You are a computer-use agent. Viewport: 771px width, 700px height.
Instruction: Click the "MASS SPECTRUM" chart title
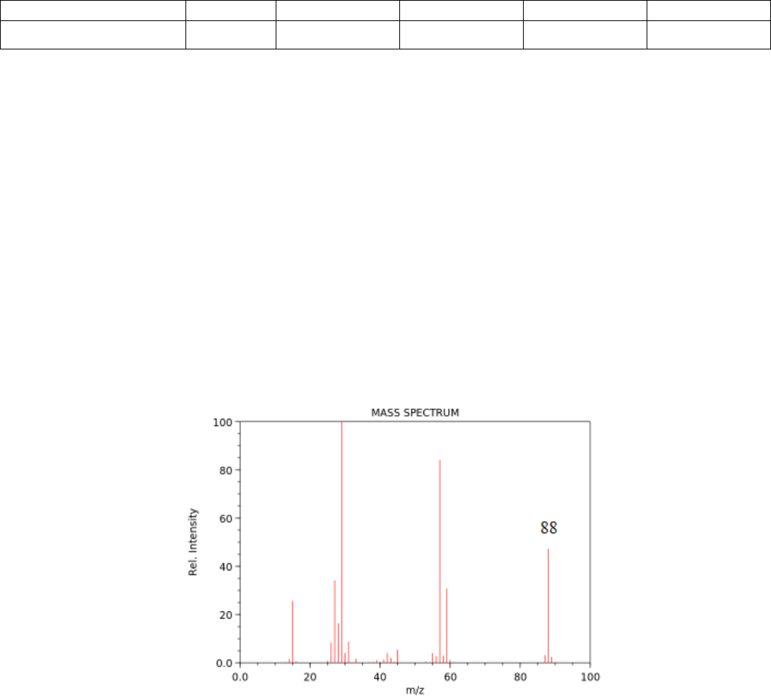tap(415, 413)
